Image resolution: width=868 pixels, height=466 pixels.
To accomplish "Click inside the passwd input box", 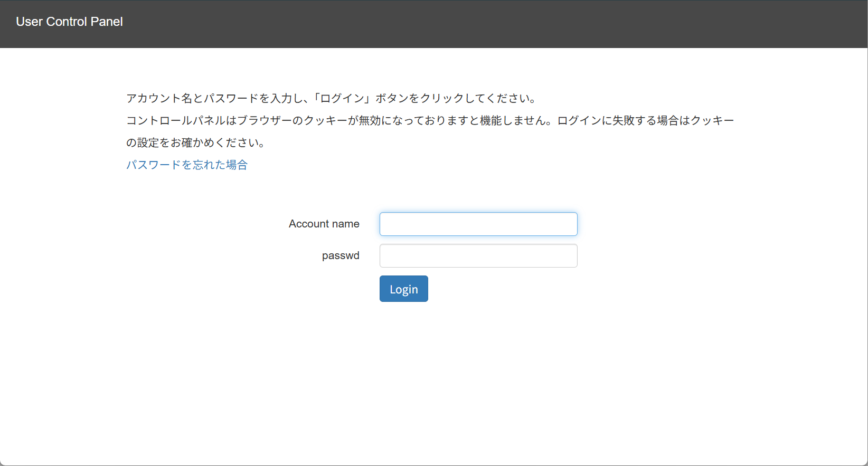I will click(478, 255).
